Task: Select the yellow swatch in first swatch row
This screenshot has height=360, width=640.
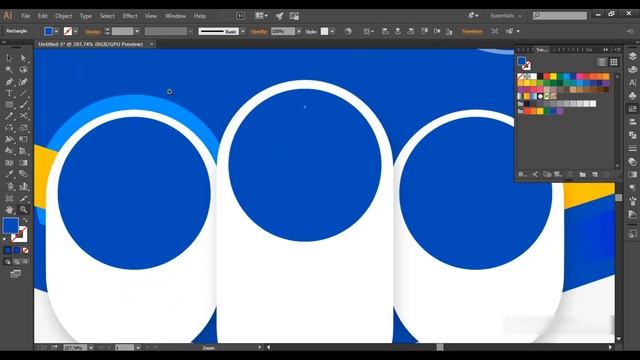Action: [553, 76]
